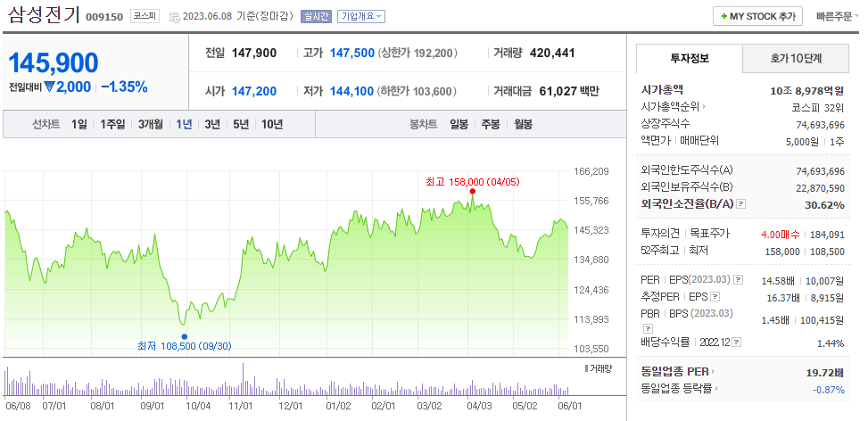Select the 1일 line chart period
The width and height of the screenshot is (868, 421).
(x=79, y=125)
